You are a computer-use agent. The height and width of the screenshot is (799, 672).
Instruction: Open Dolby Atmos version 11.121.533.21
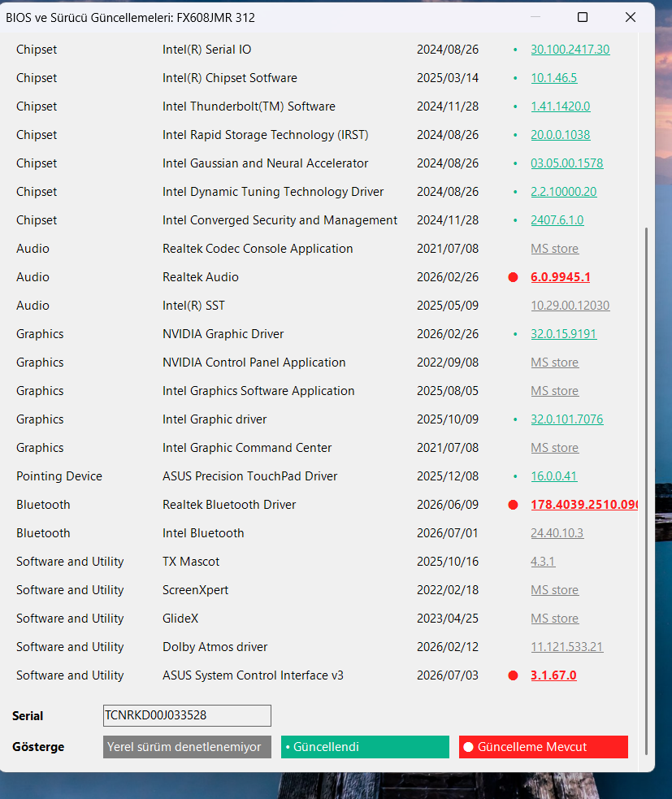[x=567, y=647]
